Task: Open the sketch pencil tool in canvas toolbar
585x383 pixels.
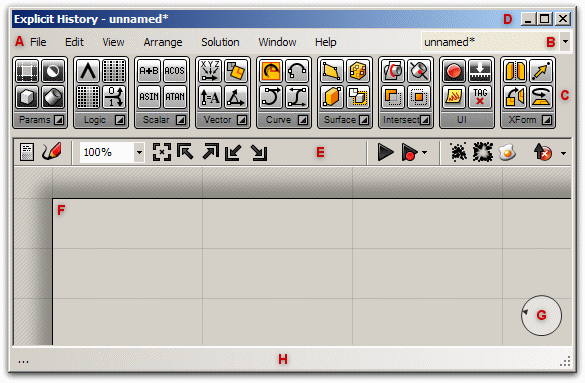Action: click(51, 152)
